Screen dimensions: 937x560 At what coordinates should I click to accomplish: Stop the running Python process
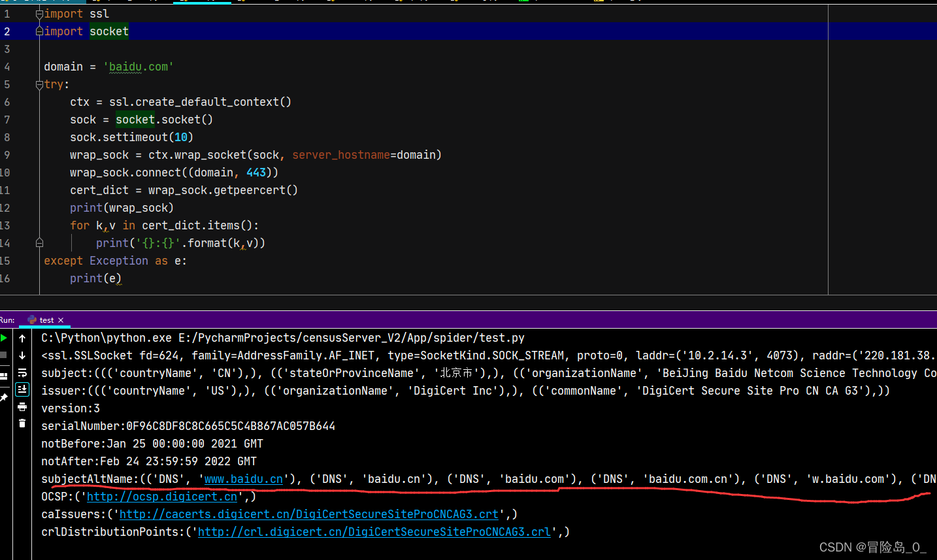3,355
